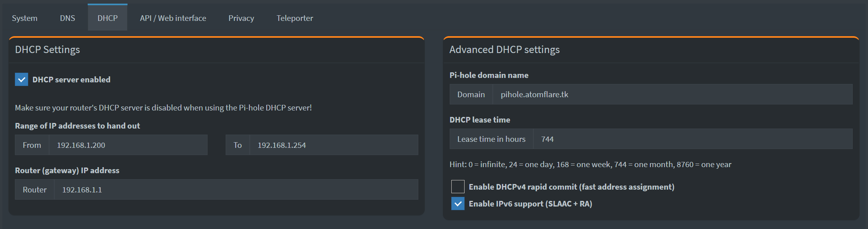Click the Advanced DHCP settings heading
868x229 pixels.
point(504,49)
